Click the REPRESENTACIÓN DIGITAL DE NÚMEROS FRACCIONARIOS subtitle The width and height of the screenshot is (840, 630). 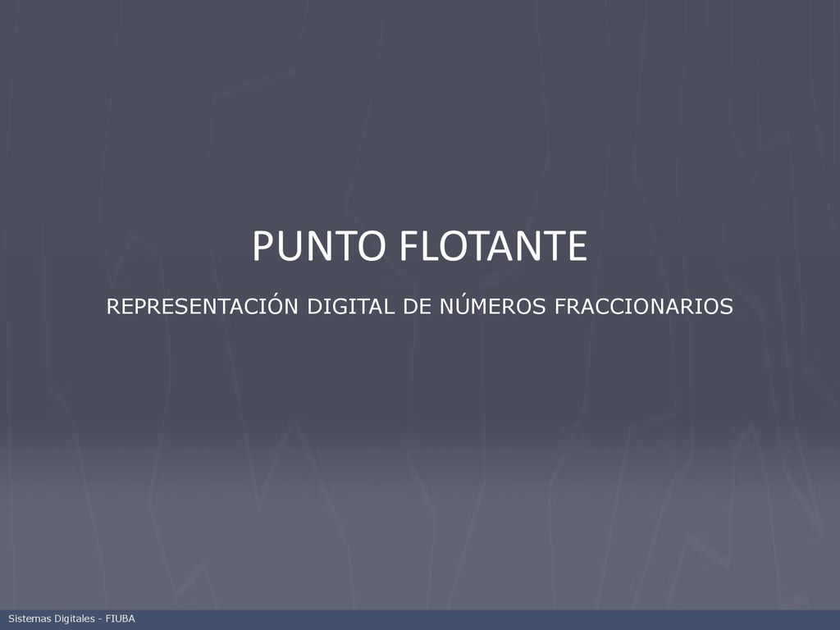tap(419, 305)
